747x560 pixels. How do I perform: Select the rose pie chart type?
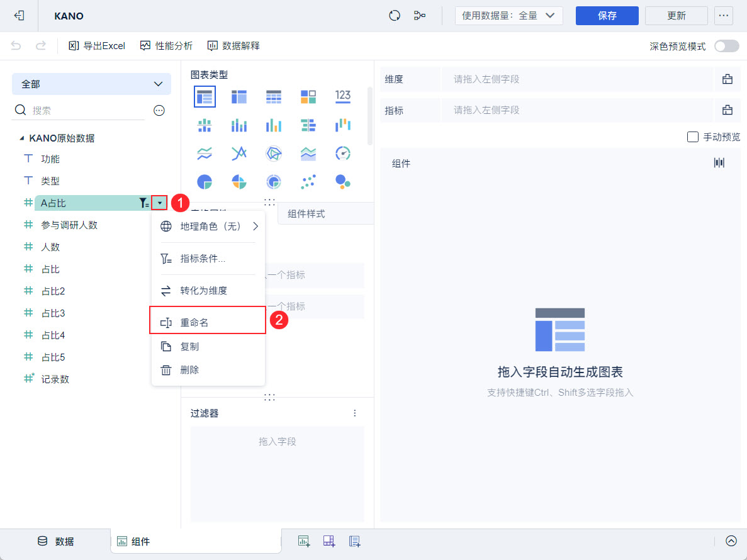pos(239,181)
